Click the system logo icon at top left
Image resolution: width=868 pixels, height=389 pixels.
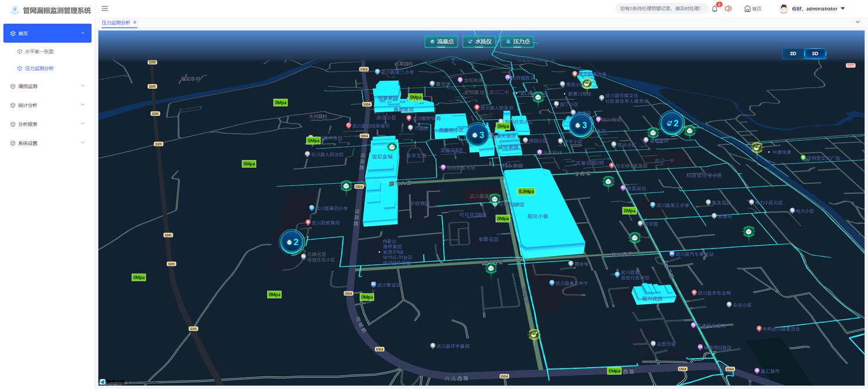tap(14, 10)
